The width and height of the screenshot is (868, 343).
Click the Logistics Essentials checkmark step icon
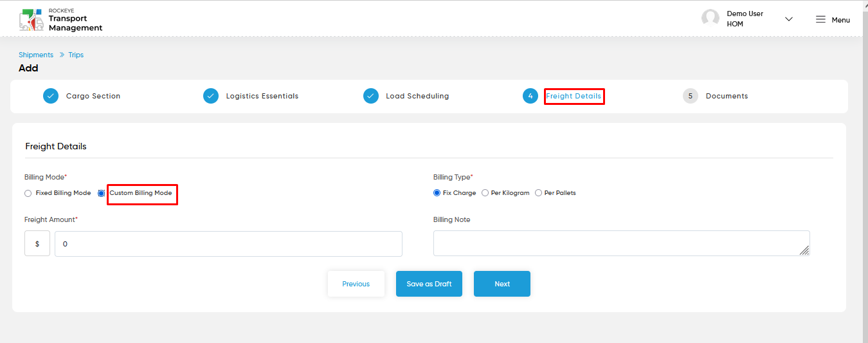pyautogui.click(x=211, y=96)
